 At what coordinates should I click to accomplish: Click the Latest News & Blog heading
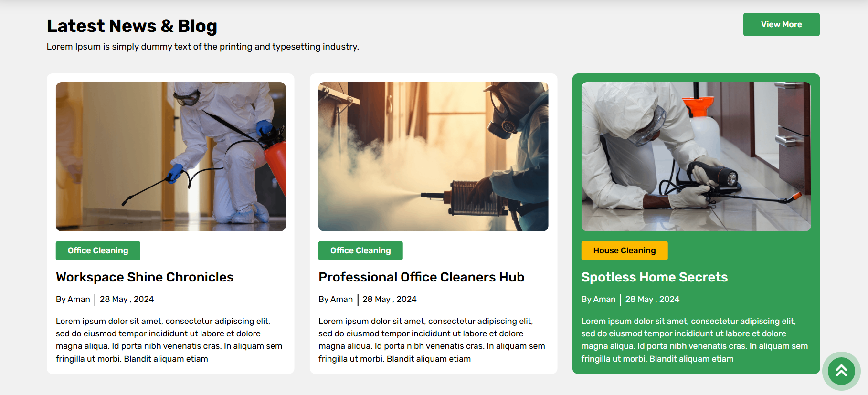coord(132,26)
